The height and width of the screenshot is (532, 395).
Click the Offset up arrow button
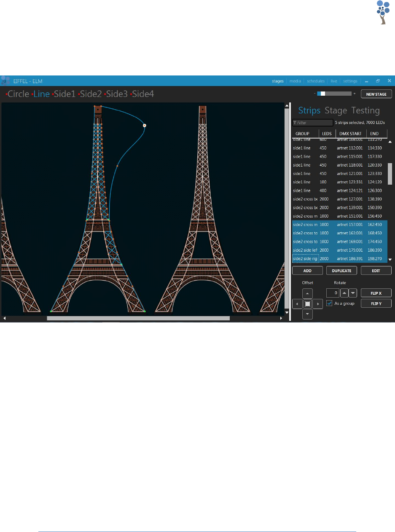pyautogui.click(x=308, y=293)
